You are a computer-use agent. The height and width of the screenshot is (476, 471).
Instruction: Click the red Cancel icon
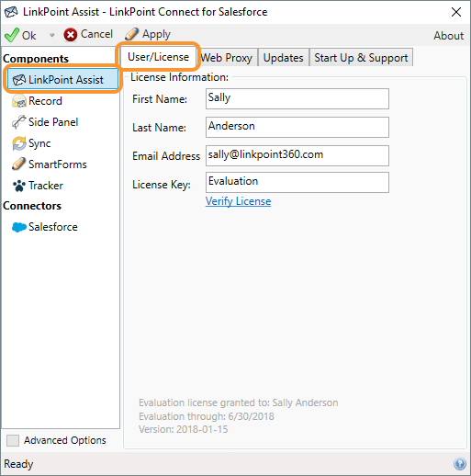pos(71,35)
